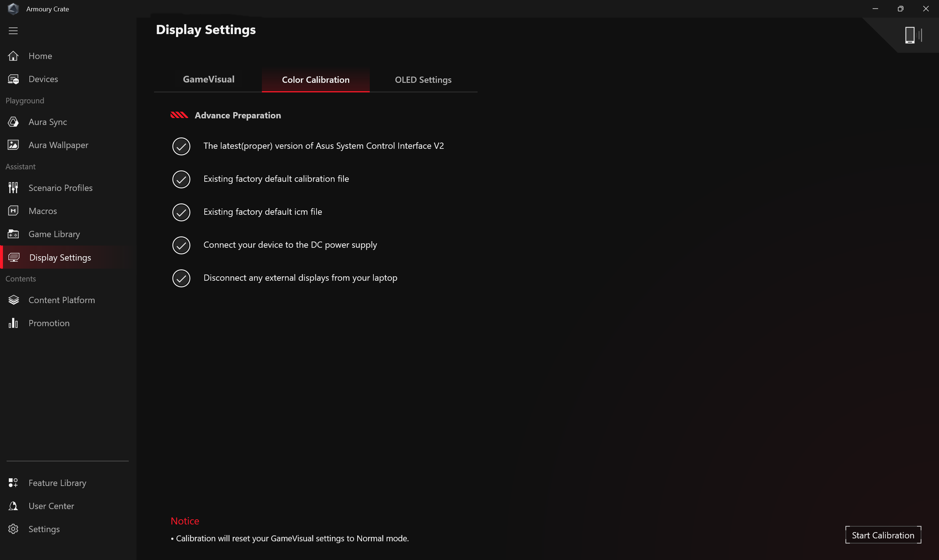The width and height of the screenshot is (939, 560).
Task: Click the Home icon in sidebar
Action: (13, 56)
